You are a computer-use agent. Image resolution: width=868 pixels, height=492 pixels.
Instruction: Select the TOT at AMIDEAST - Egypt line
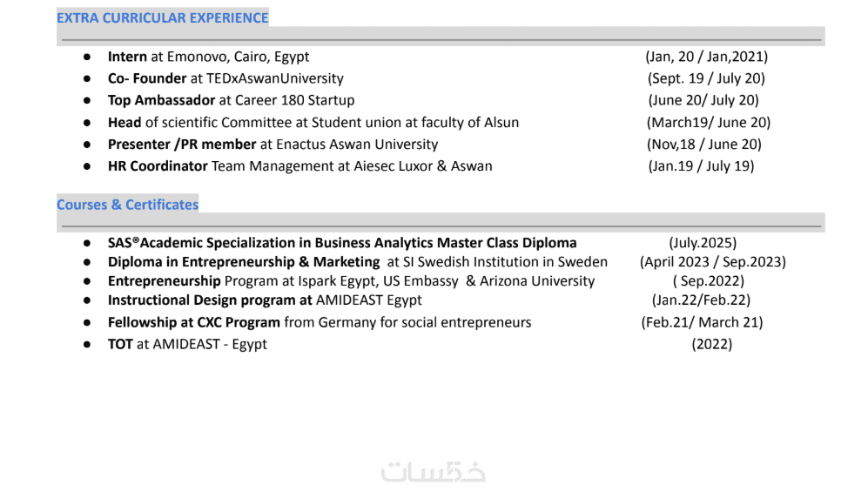187,344
